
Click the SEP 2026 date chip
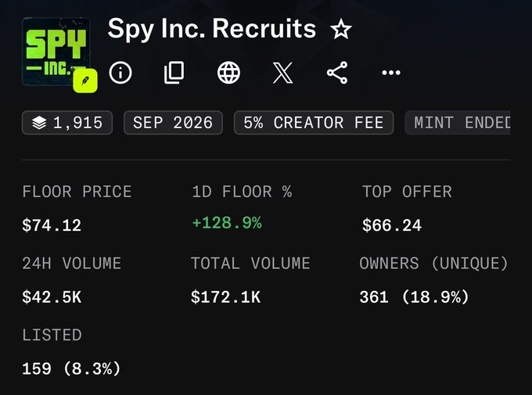[173, 123]
